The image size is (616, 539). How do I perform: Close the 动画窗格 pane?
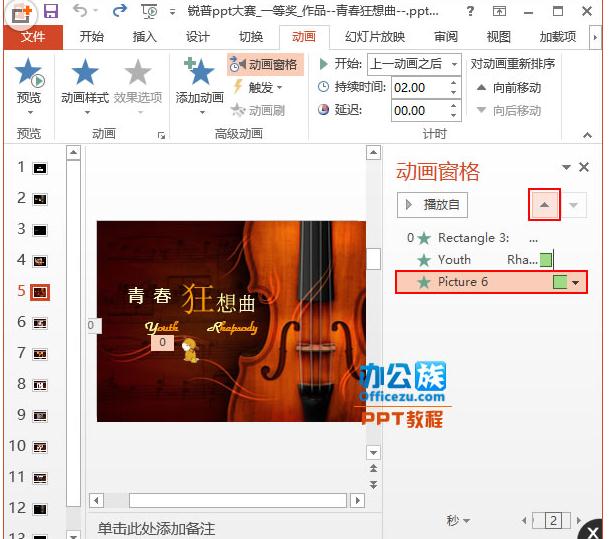pyautogui.click(x=584, y=167)
